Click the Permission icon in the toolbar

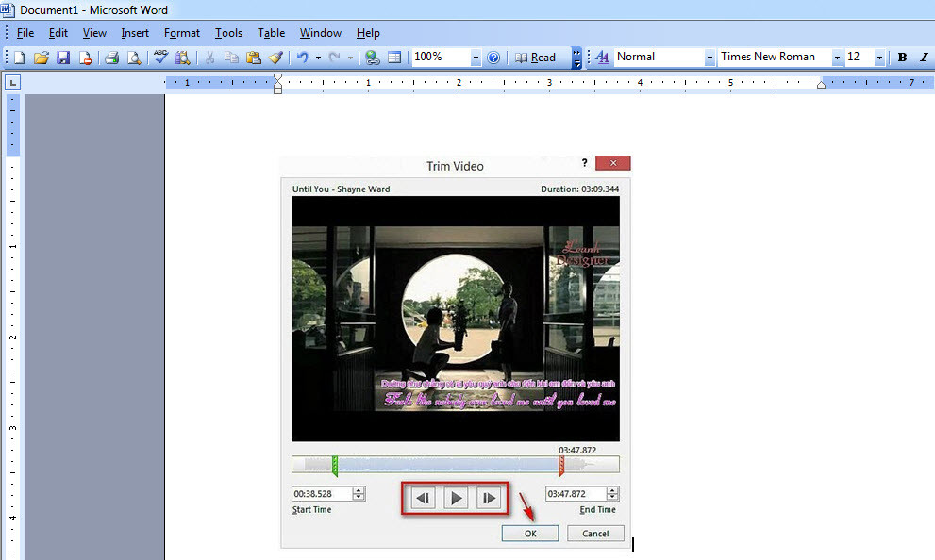pyautogui.click(x=85, y=58)
